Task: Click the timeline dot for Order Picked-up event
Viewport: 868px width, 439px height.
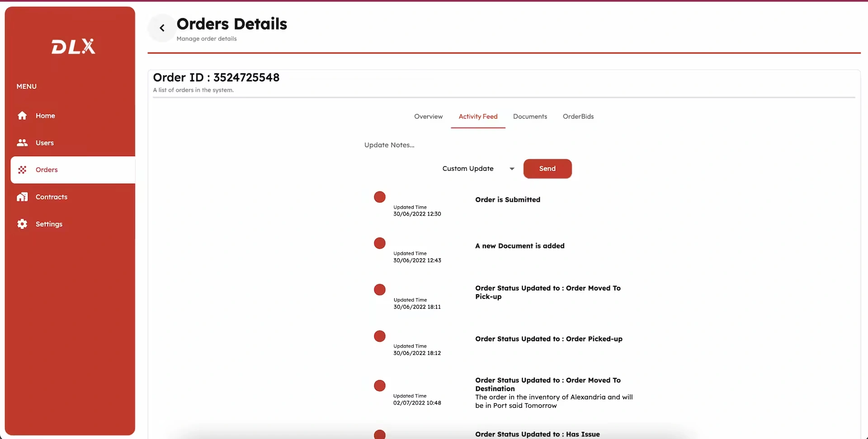Action: coord(379,336)
